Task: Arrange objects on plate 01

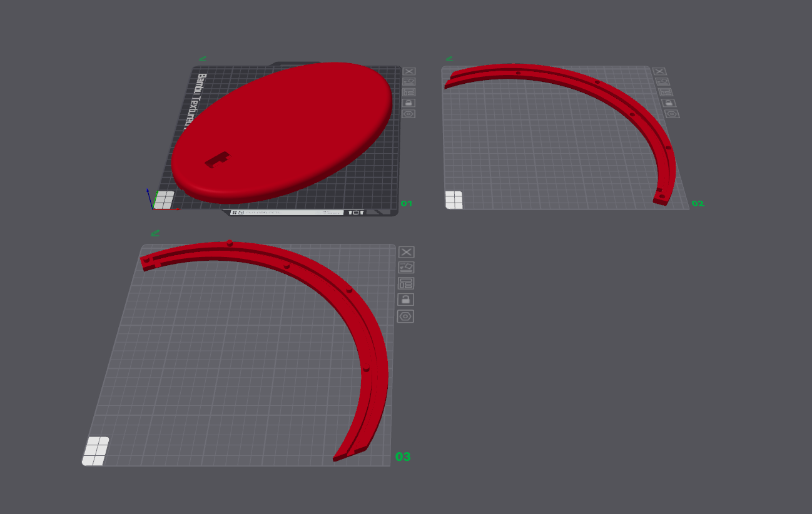Action: [409, 92]
